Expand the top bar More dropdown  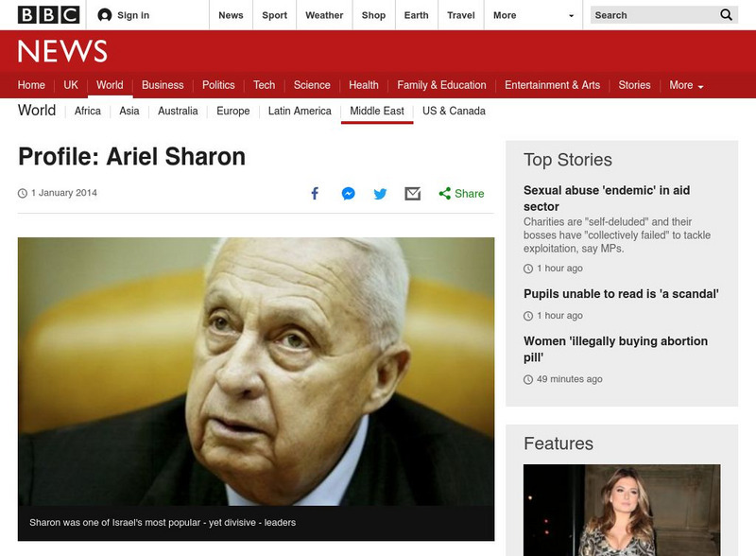pos(533,15)
